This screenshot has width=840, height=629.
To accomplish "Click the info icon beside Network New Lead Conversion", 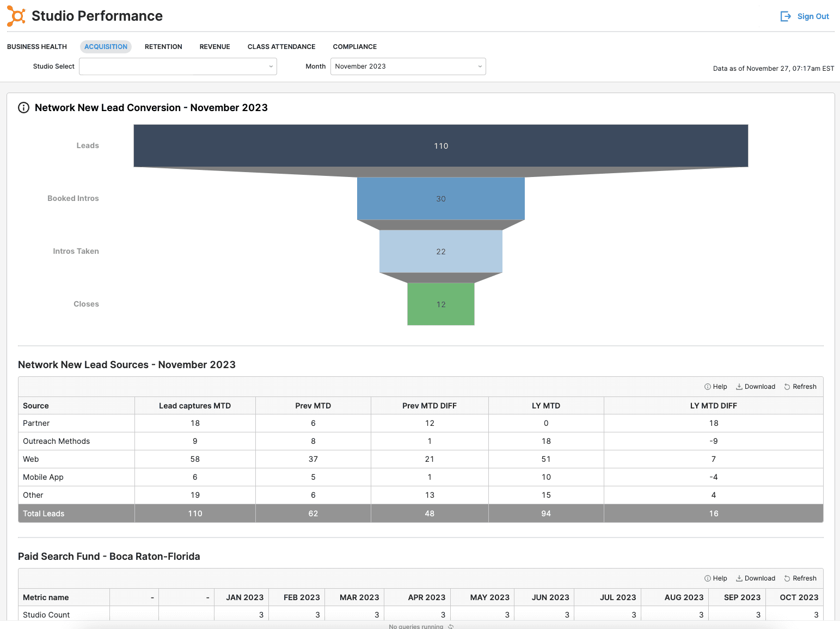I will coord(24,108).
